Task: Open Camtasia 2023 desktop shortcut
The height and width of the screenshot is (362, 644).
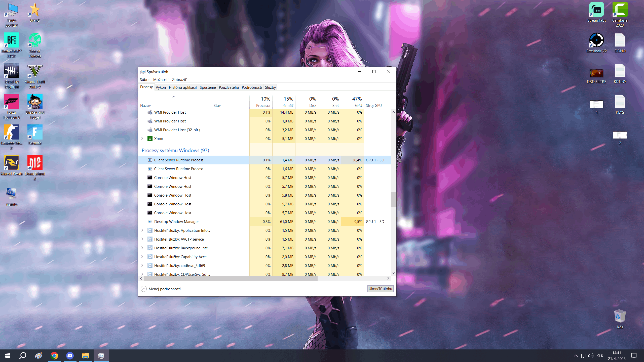Action: [620, 10]
